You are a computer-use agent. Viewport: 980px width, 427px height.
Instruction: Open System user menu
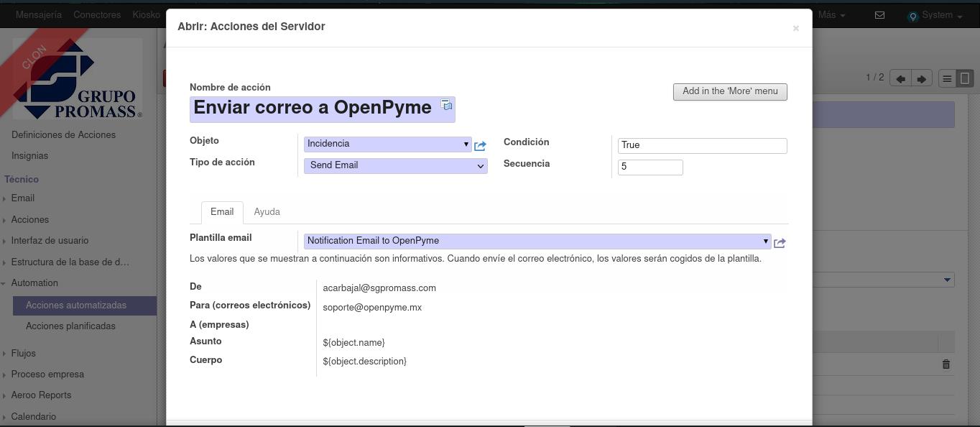tap(935, 15)
